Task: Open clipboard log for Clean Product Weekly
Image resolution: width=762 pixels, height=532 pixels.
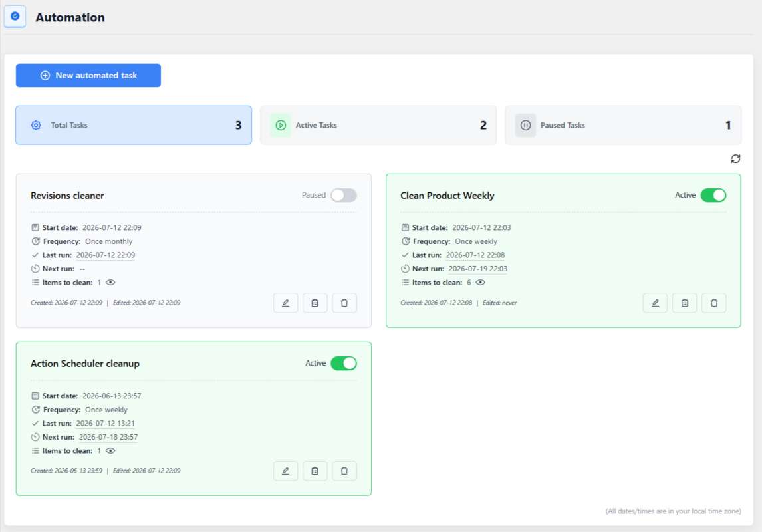Action: [685, 303]
